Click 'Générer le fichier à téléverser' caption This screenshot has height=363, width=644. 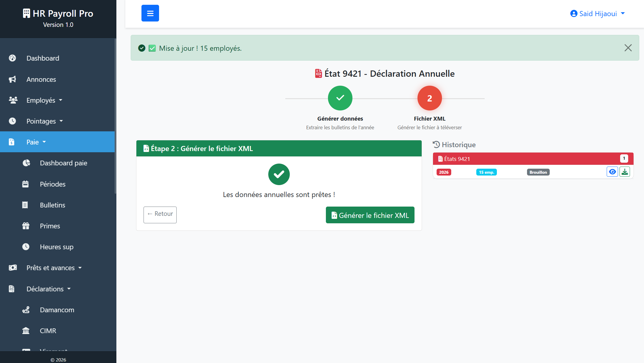point(429,127)
